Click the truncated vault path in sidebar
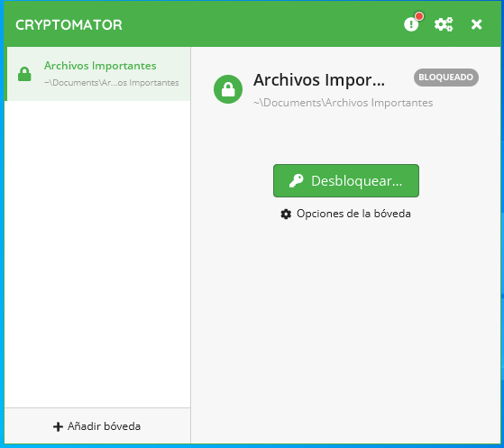The image size is (504, 448). pos(111,83)
